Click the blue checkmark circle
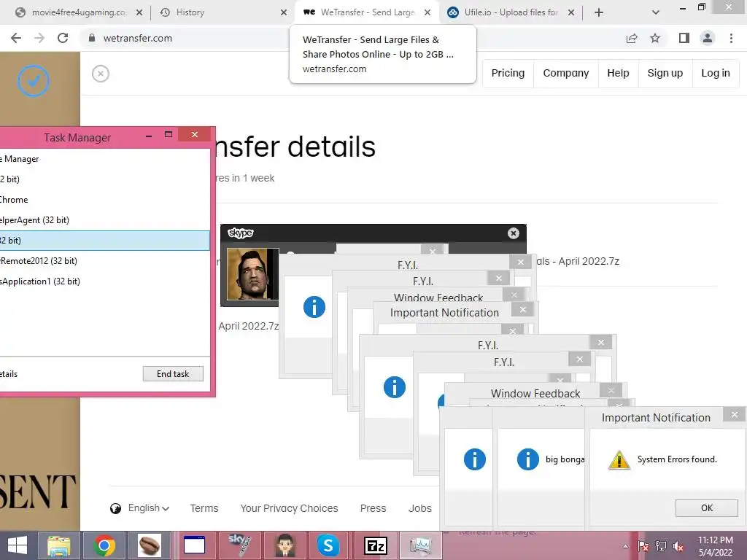This screenshot has width=747, height=560. pyautogui.click(x=34, y=81)
